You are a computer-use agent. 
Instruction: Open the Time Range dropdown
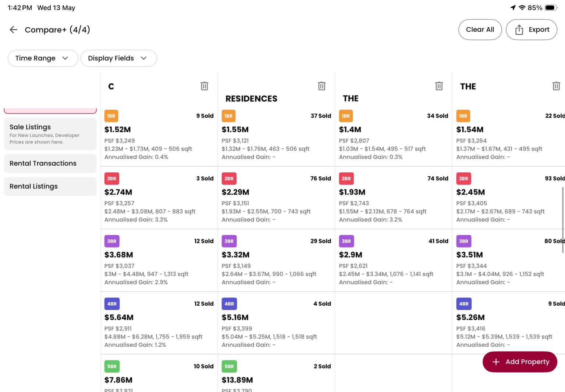[x=43, y=58]
